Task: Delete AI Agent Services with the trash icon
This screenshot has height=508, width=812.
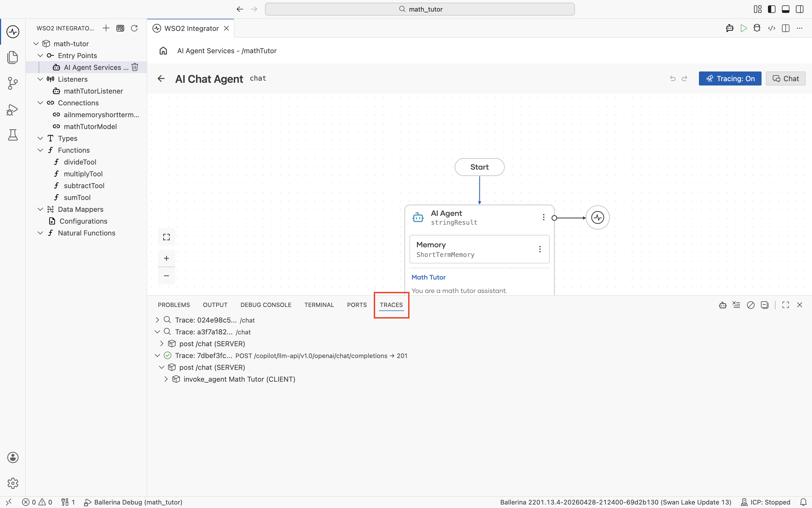Action: pos(135,67)
